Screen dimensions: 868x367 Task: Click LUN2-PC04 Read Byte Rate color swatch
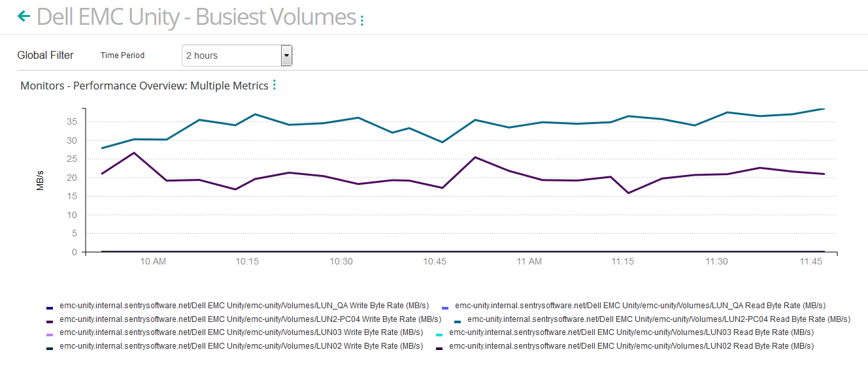click(458, 321)
